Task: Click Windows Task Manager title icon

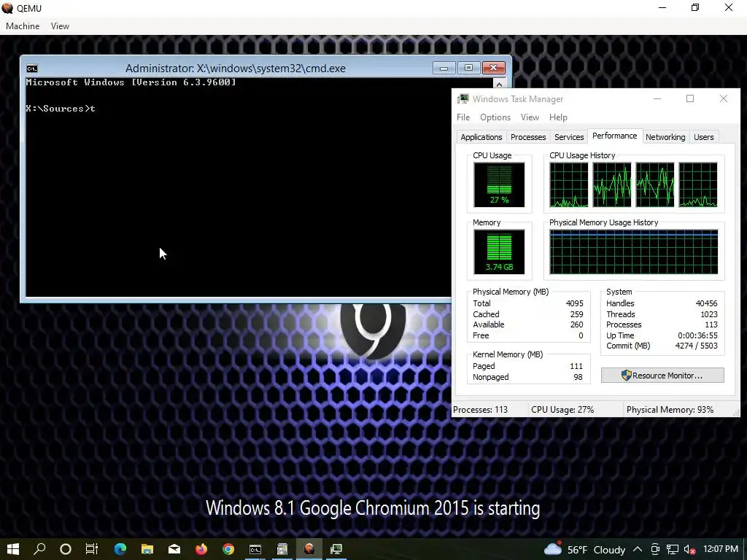Action: click(x=462, y=98)
